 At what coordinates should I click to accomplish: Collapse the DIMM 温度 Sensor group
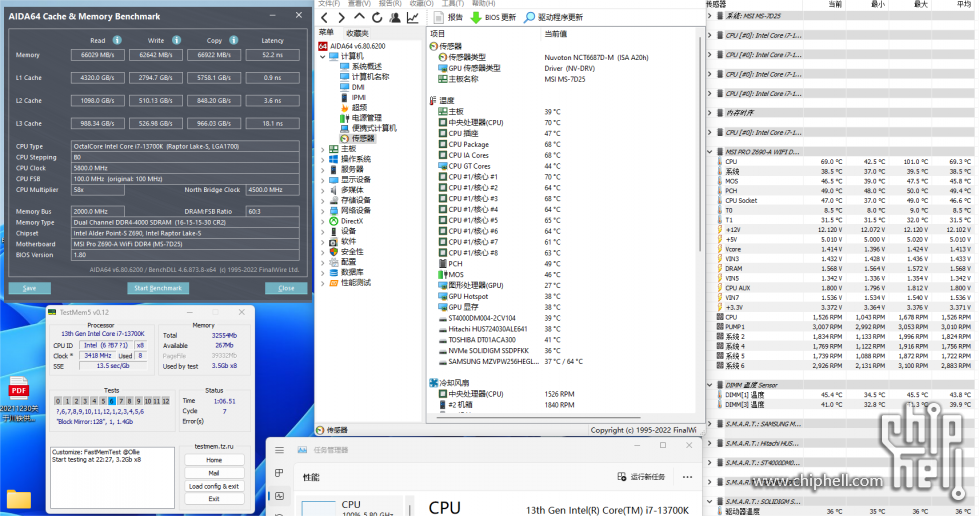point(710,385)
